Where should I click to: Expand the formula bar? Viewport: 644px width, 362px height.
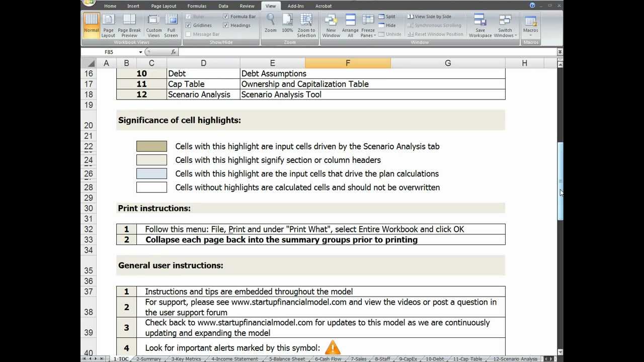click(x=560, y=52)
